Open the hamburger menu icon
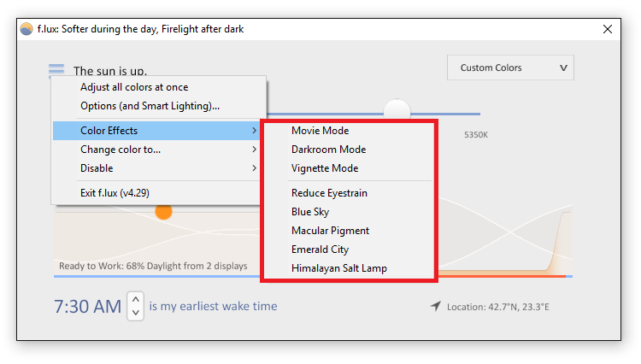Viewport: 641px width, 364px height. (x=56, y=70)
